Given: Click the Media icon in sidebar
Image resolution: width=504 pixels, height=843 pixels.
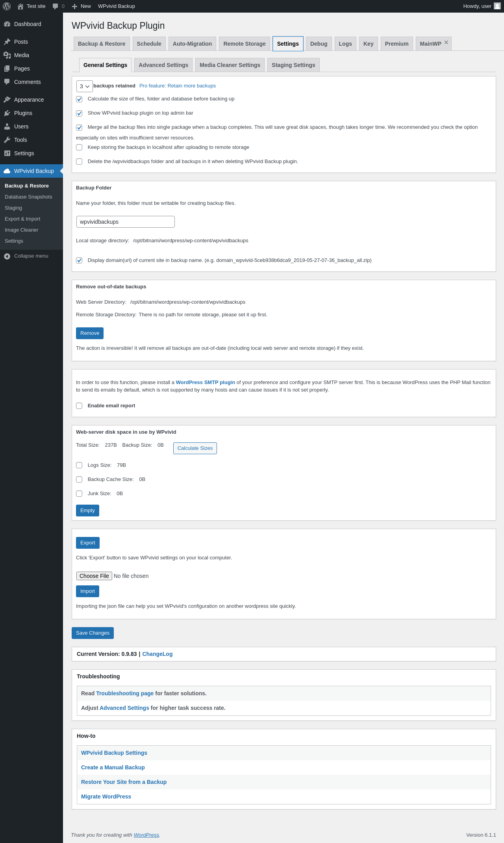Looking at the screenshot, I should click(x=7, y=55).
